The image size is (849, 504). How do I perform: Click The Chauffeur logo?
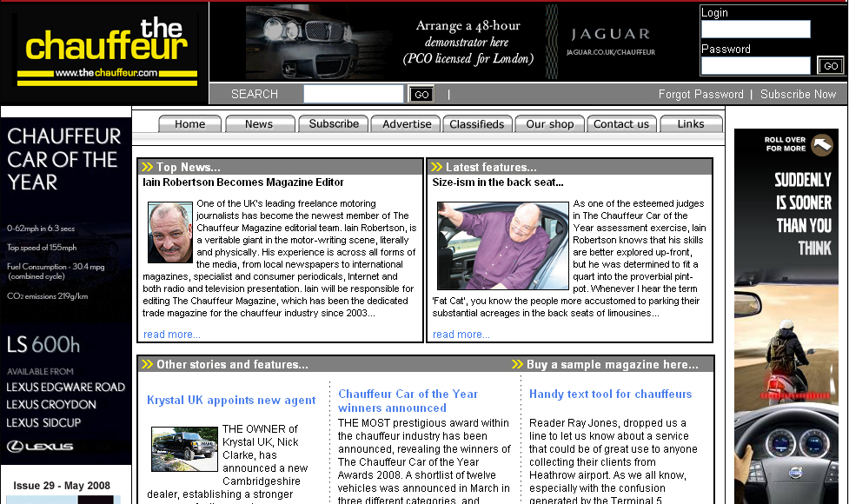tap(107, 51)
